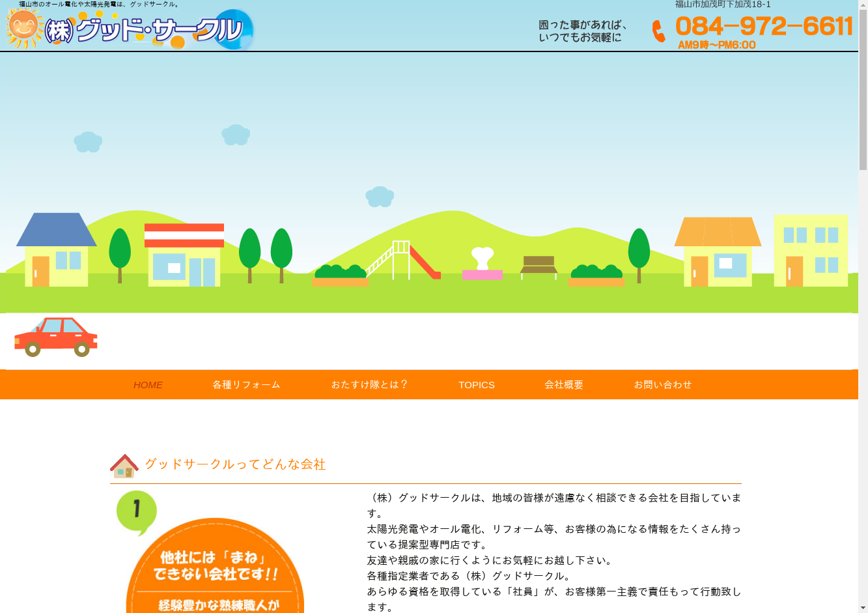Click the pink fountain illustration

482,263
